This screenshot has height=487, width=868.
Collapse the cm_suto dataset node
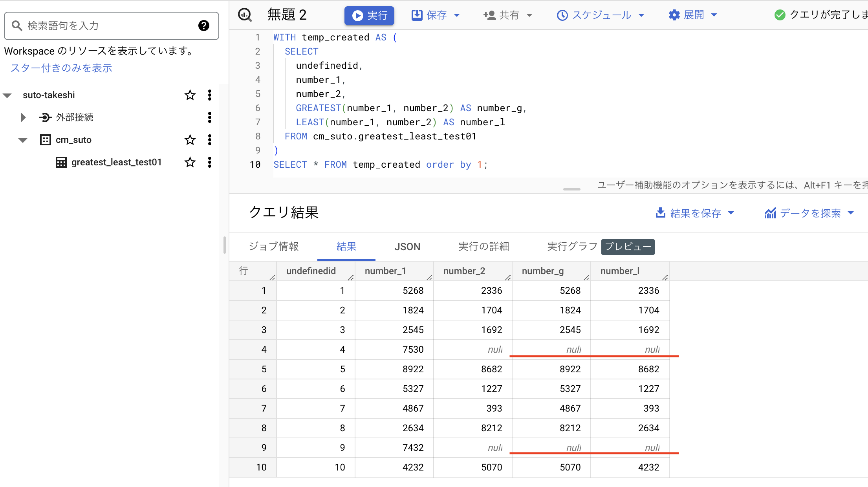[23, 140]
